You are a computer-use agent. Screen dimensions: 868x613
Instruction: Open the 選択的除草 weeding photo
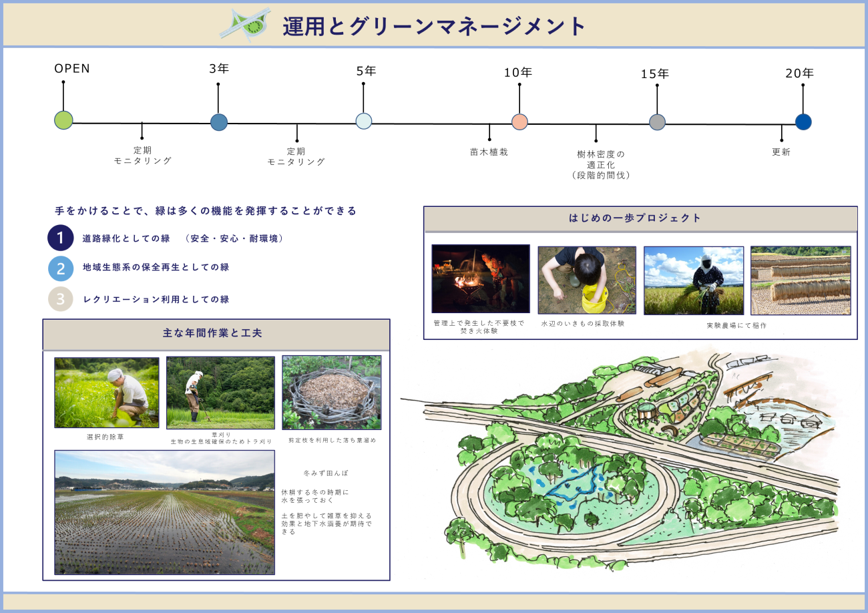(107, 392)
